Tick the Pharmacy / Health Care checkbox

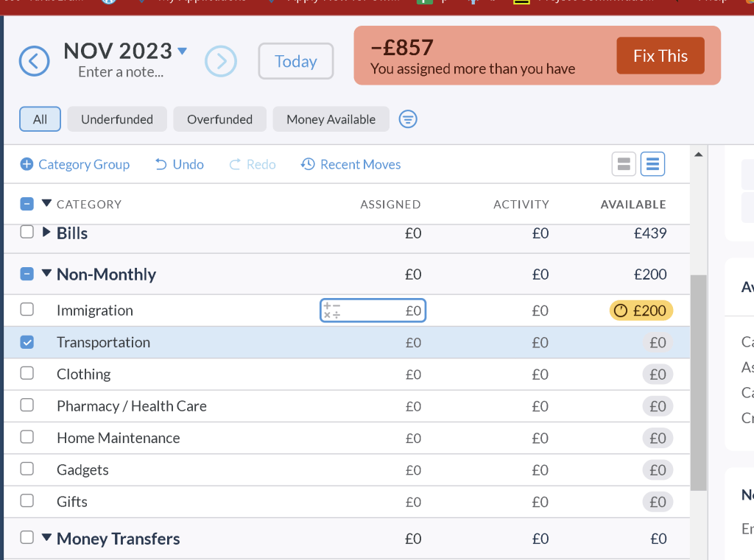27,405
